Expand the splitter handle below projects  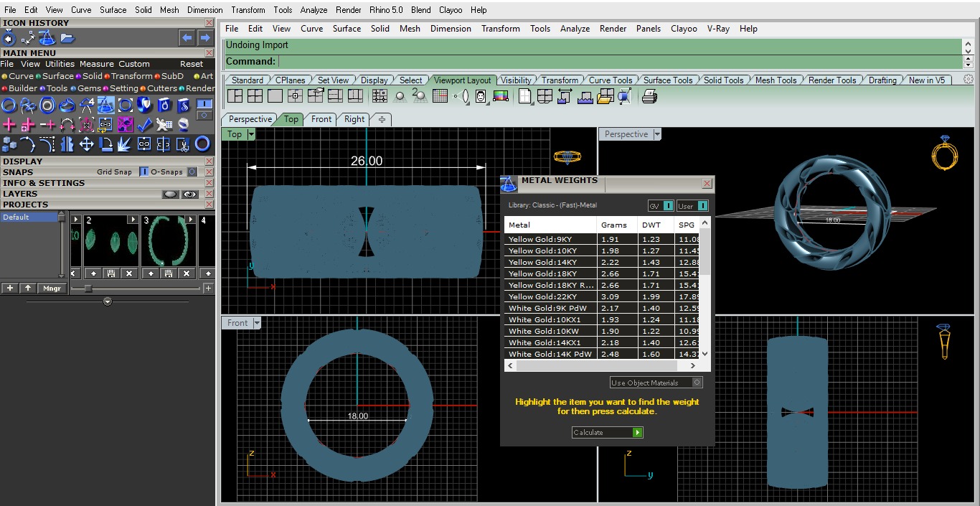[108, 301]
